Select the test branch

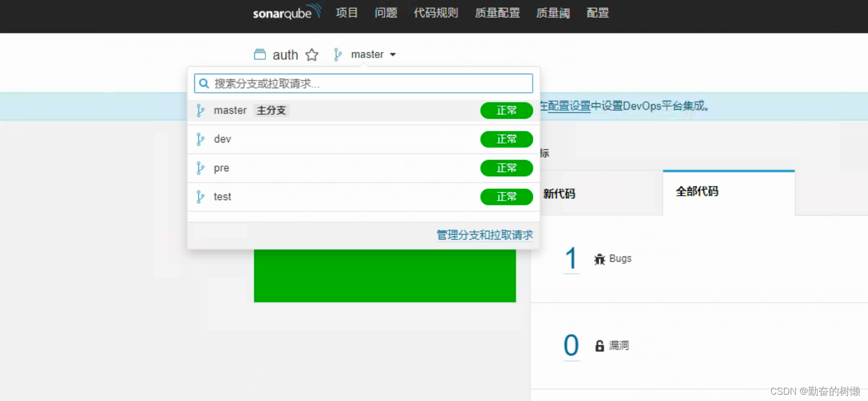[x=363, y=197]
